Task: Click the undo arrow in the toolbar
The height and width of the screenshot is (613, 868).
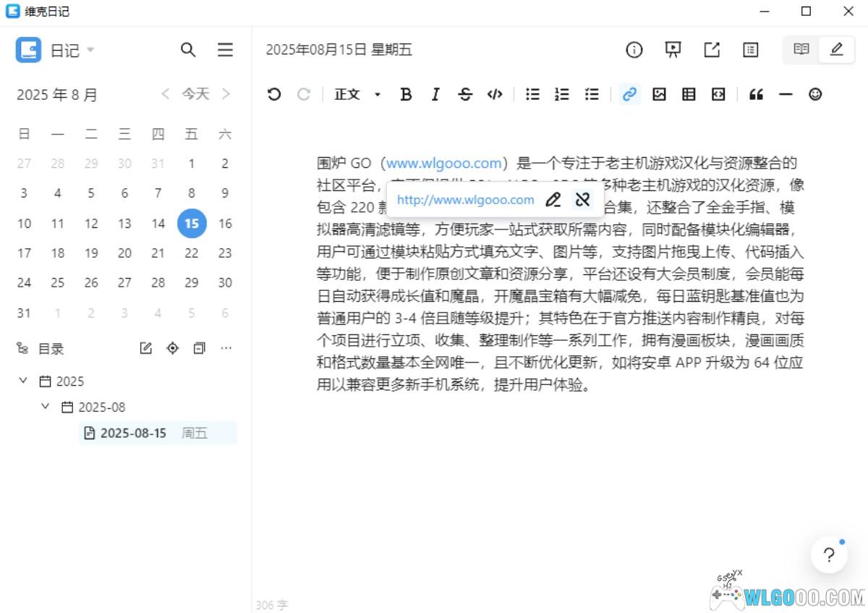Action: pyautogui.click(x=273, y=94)
